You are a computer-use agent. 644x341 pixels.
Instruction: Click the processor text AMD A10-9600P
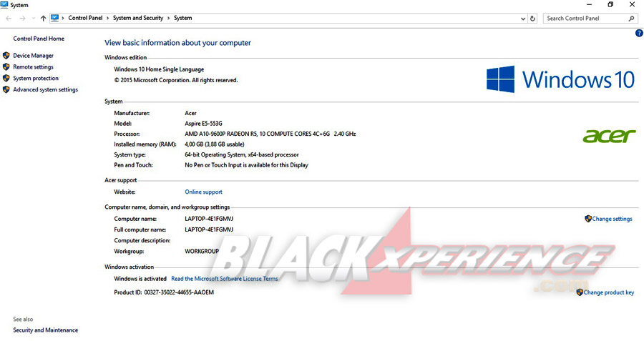(x=270, y=134)
